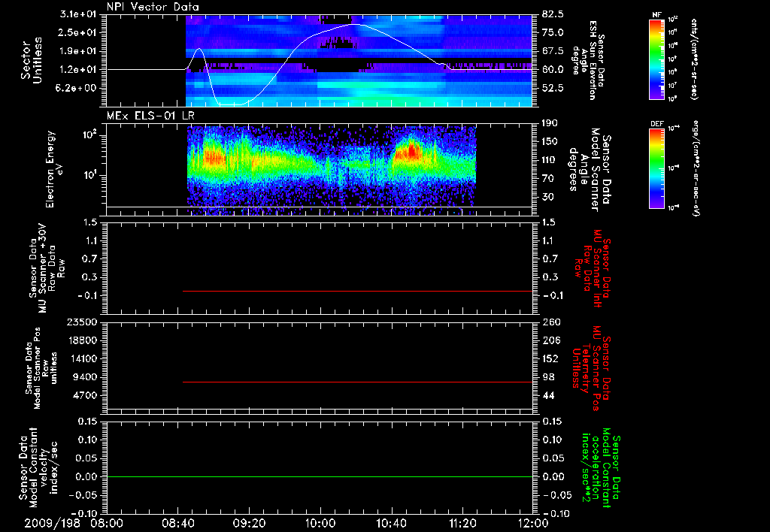The image size is (770, 532).
Task: Click the "DEF" label above the color bar
Action: pos(657,124)
